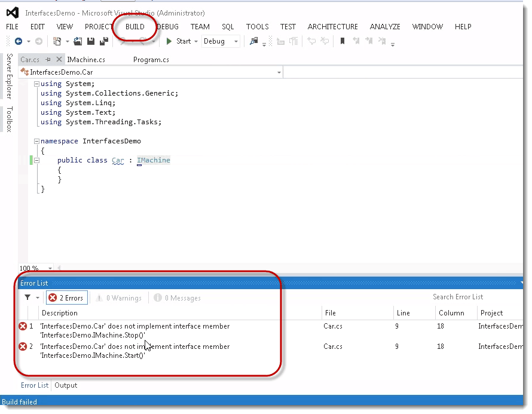
Task: Close the Car.cs tab
Action: 59,59
